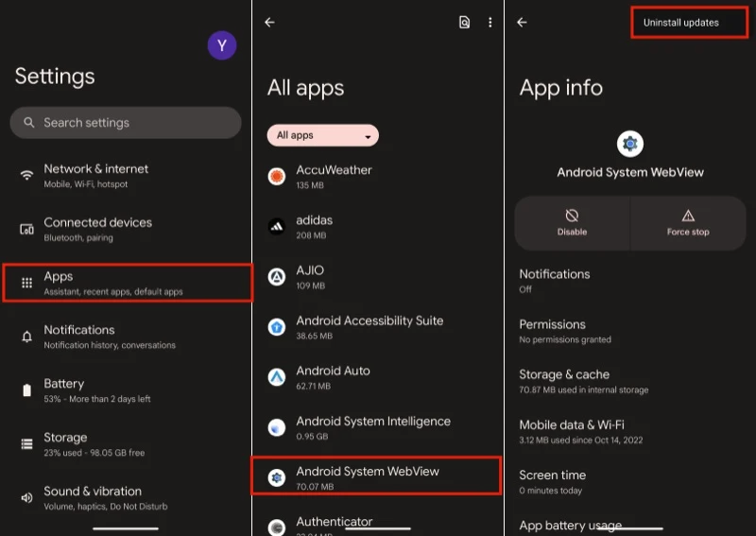Open the adidas app entry

coord(377,227)
